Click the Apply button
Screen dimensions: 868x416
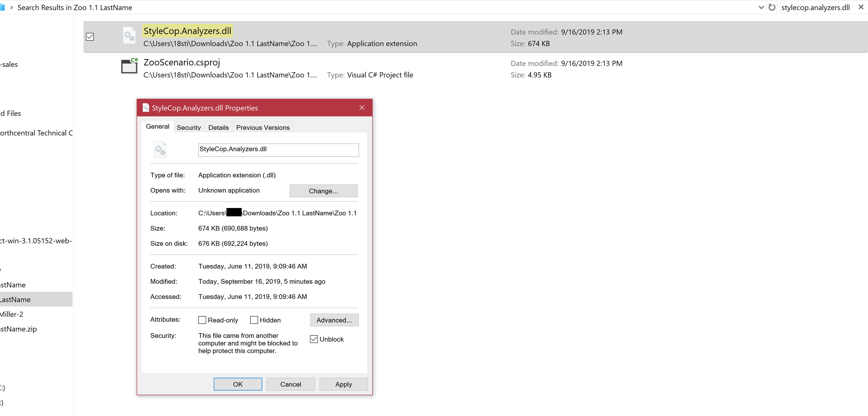coord(344,384)
